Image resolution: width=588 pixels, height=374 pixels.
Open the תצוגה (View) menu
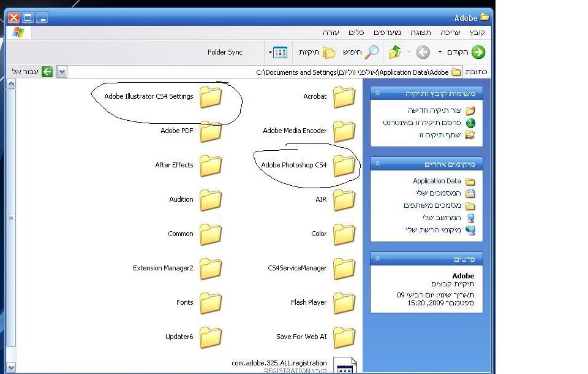pyautogui.click(x=420, y=32)
